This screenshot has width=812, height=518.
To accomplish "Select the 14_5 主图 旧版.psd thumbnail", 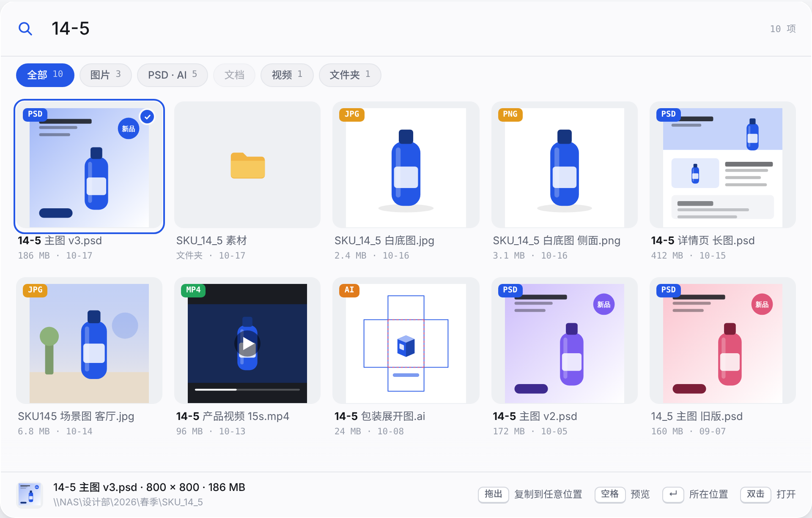I will click(x=723, y=341).
